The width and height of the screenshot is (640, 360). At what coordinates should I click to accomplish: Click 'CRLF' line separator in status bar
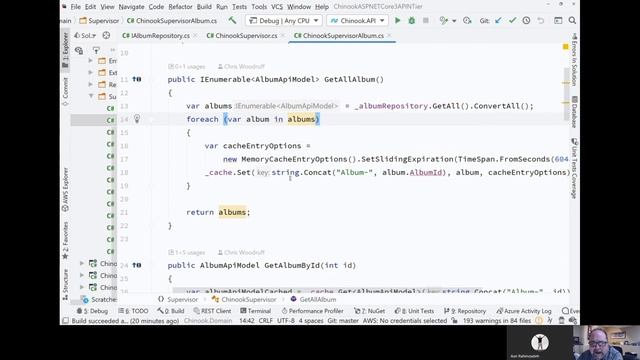click(x=265, y=321)
